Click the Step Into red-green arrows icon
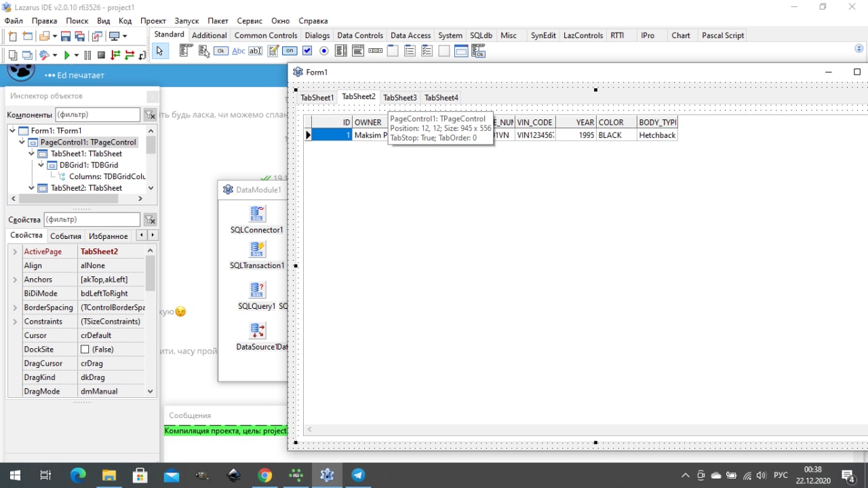868x488 pixels. pos(115,55)
